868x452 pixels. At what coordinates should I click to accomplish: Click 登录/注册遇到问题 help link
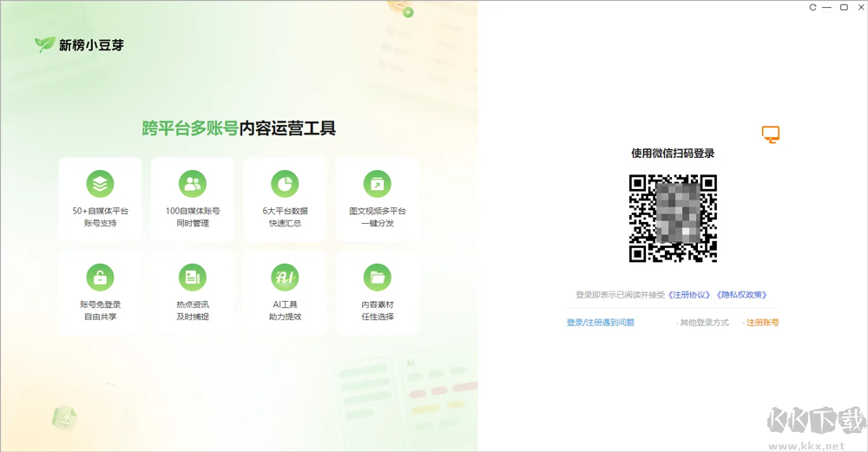(x=601, y=323)
